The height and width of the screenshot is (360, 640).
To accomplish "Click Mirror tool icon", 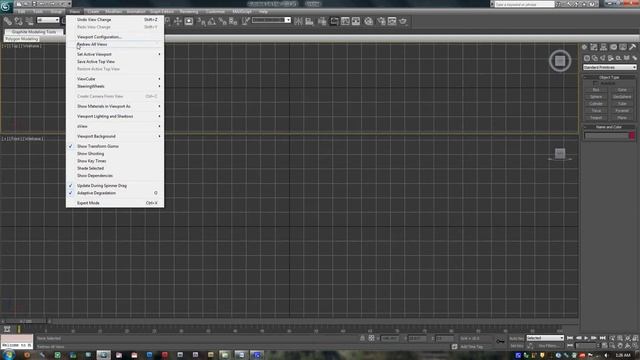I will click(x=299, y=21).
